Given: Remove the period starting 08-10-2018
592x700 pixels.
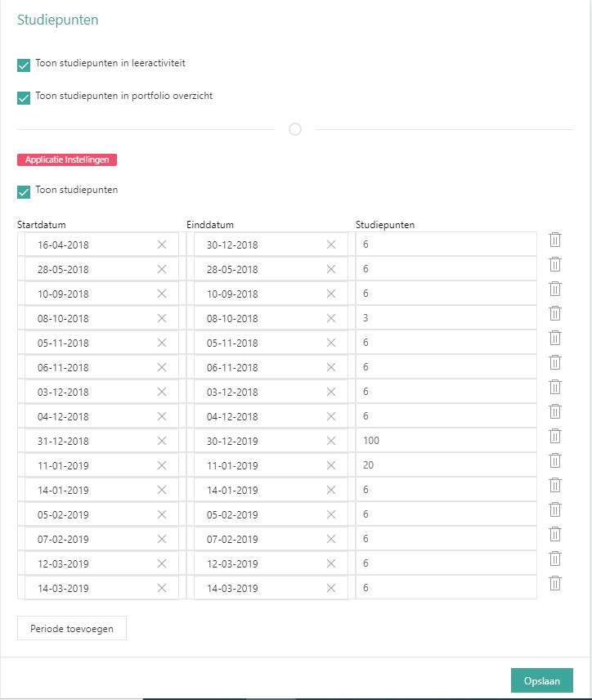Looking at the screenshot, I should point(554,313).
